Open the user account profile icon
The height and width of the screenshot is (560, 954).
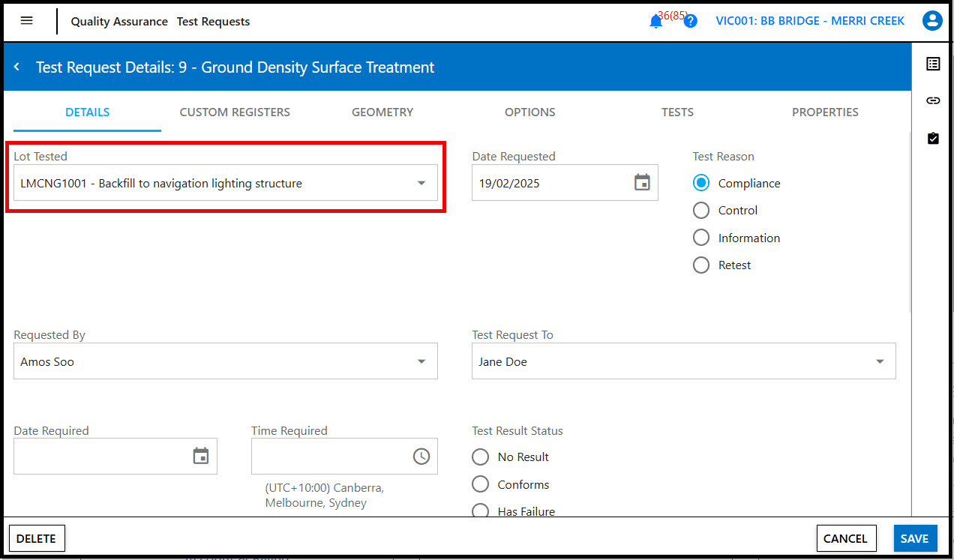click(932, 21)
